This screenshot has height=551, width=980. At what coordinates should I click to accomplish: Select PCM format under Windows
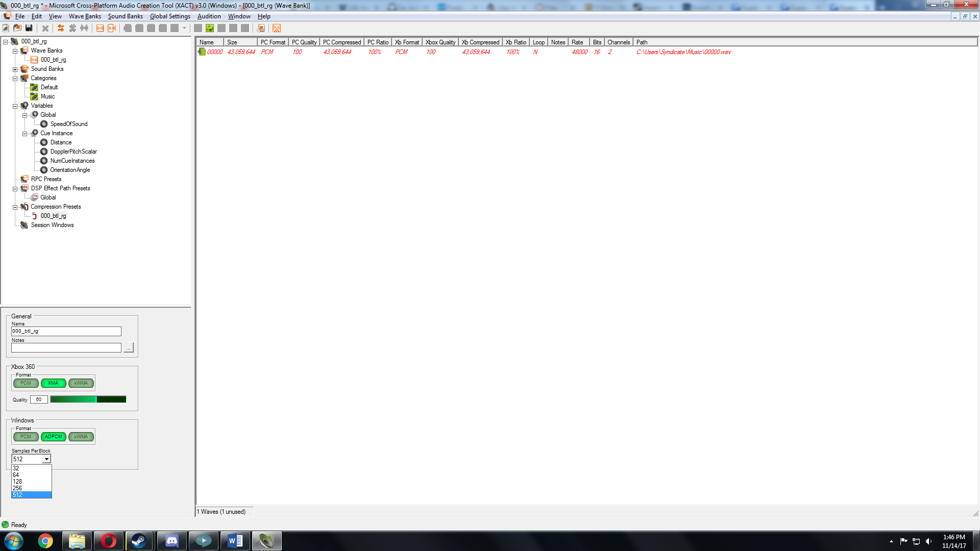[26, 437]
